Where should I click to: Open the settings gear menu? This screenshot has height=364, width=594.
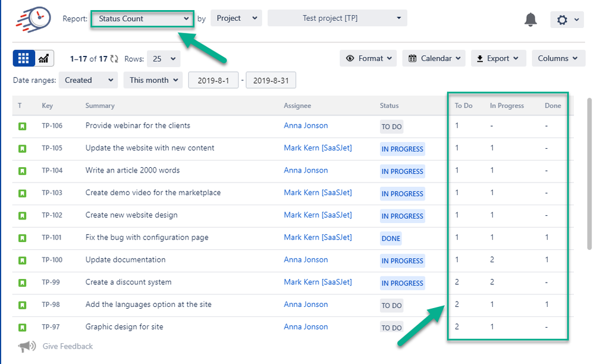[x=567, y=20]
